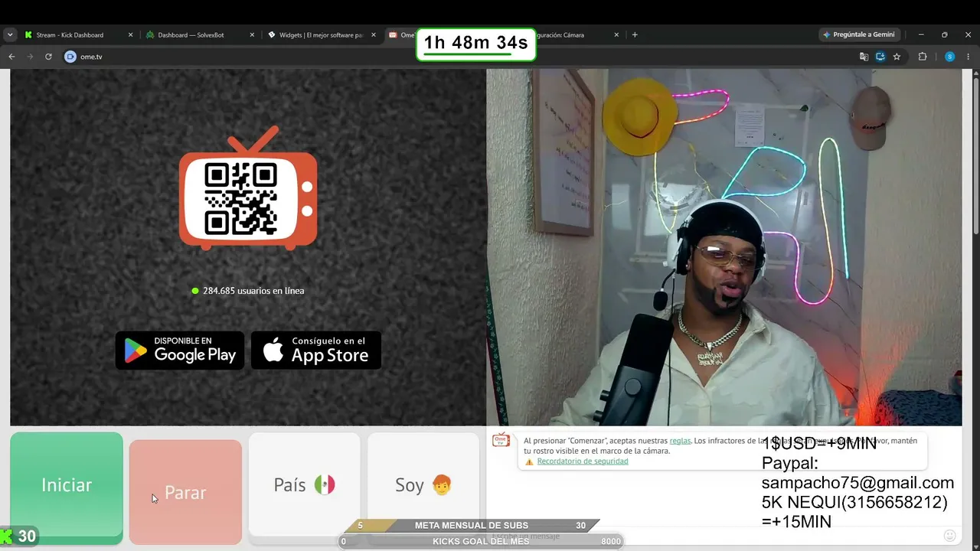Click the face emoji icon on Soy
The width and height of the screenshot is (980, 551).
(x=442, y=484)
